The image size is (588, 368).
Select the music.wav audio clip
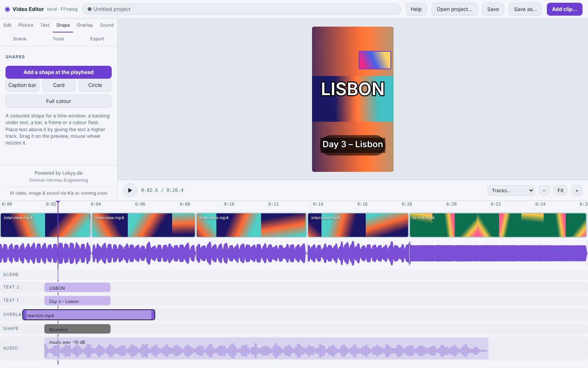[266, 348]
